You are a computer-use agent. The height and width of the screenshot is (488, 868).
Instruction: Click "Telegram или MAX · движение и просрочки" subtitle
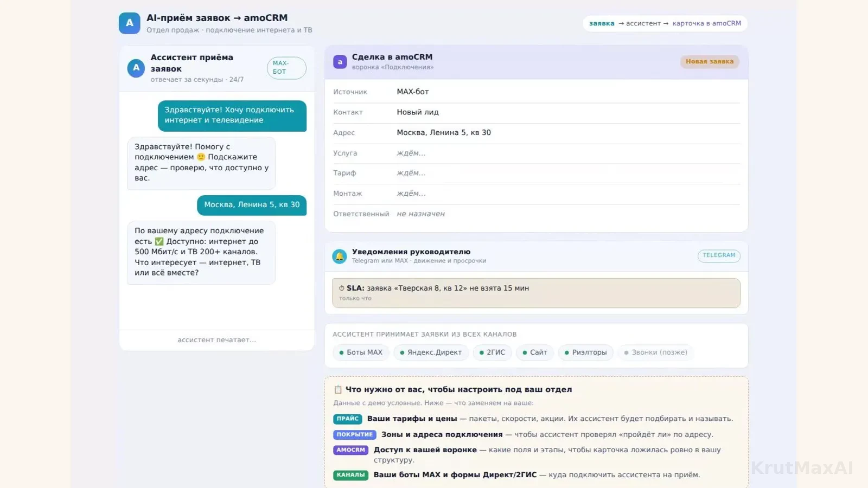[419, 261]
